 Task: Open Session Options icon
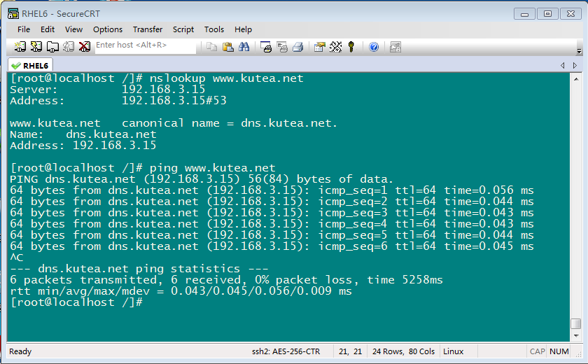pos(319,47)
